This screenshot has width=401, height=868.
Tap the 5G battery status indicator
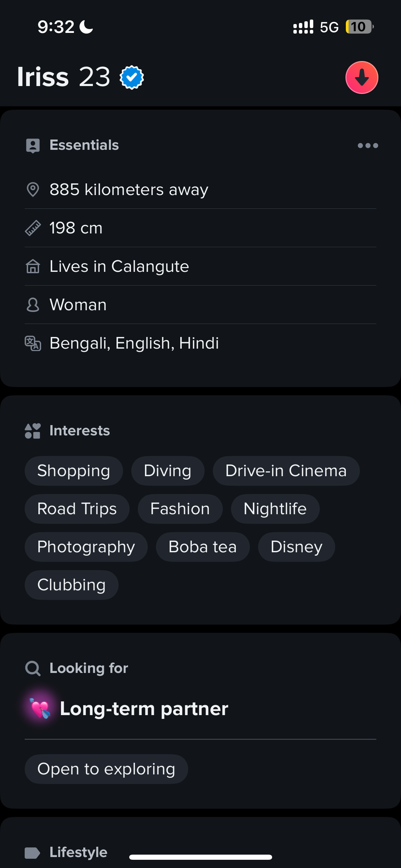coord(359,27)
